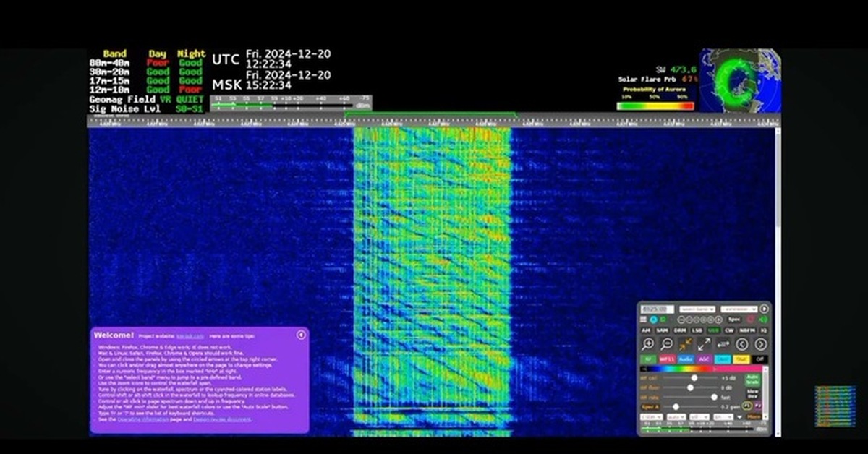Page the spectrum up with right arrow
This screenshot has width=868, height=454.
click(x=760, y=345)
